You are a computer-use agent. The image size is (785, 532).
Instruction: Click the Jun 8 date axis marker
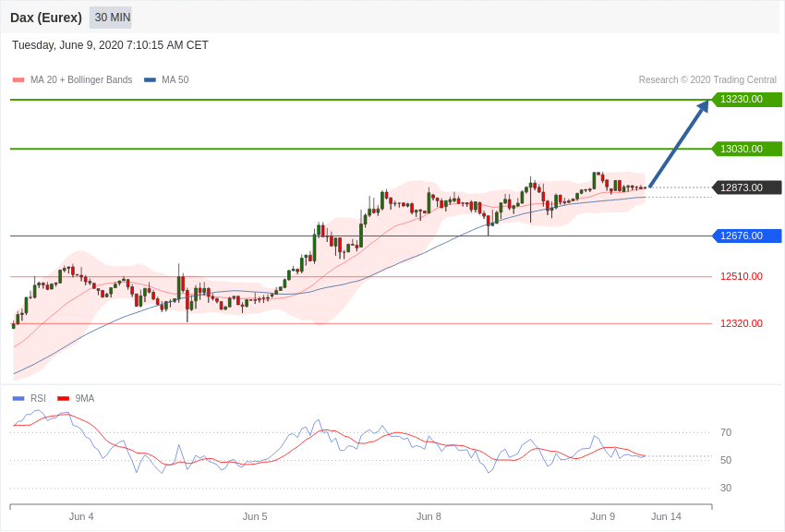[x=429, y=516]
